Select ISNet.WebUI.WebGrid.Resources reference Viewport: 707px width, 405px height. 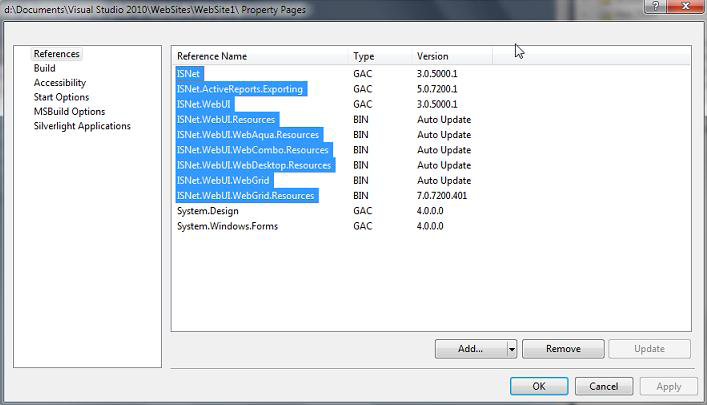click(x=246, y=196)
